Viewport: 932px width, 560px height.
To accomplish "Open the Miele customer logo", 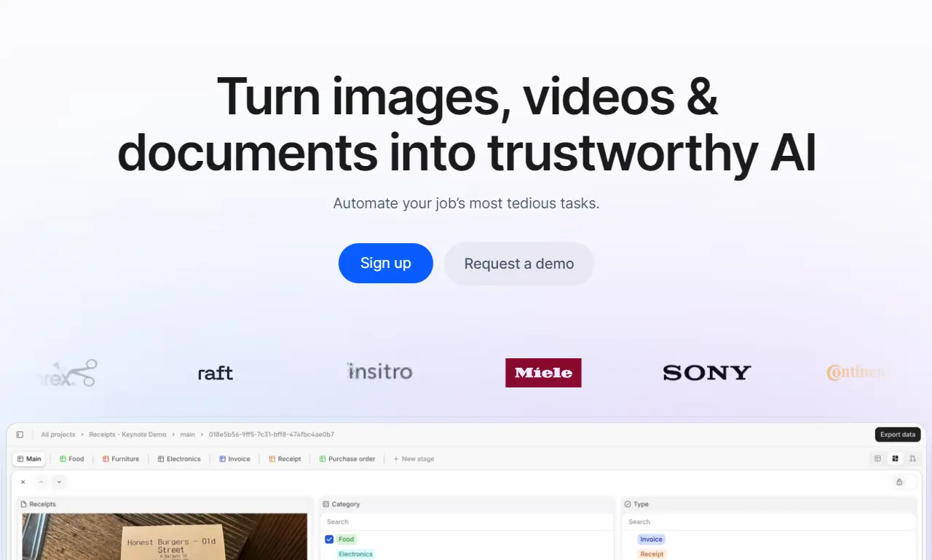I will (543, 373).
